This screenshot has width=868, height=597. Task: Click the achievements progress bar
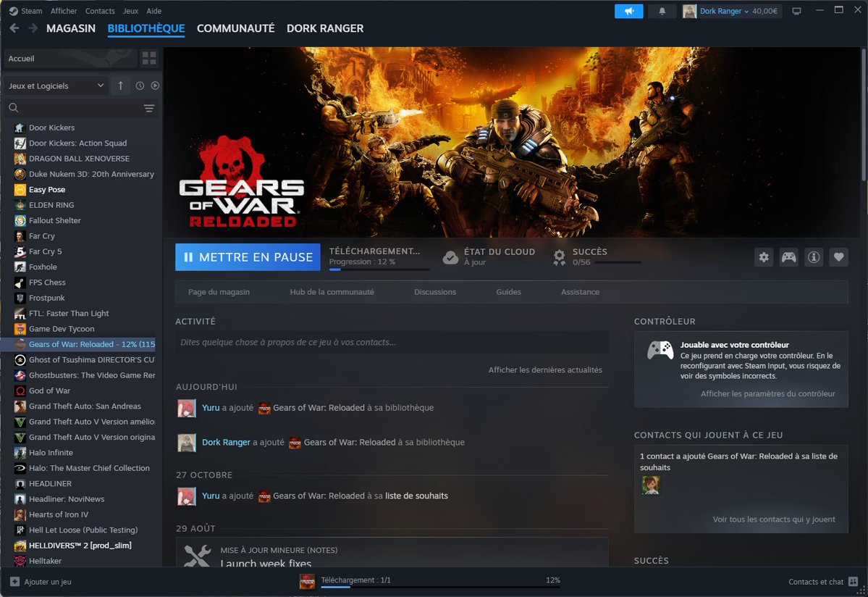(x=618, y=262)
